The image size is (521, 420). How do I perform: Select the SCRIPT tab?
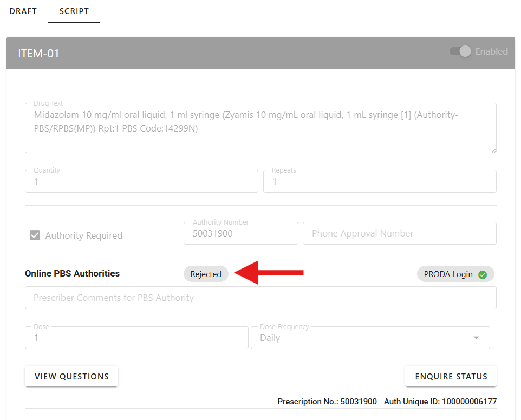[x=74, y=11]
